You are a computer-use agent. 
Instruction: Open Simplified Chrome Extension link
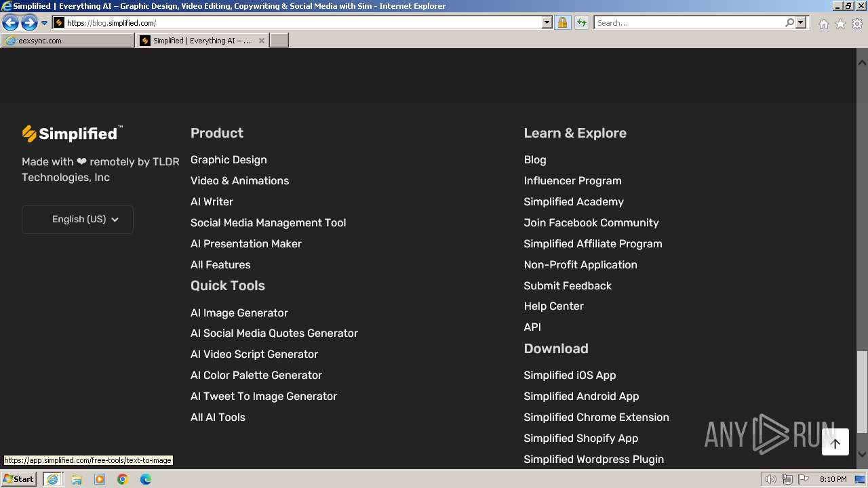click(596, 418)
